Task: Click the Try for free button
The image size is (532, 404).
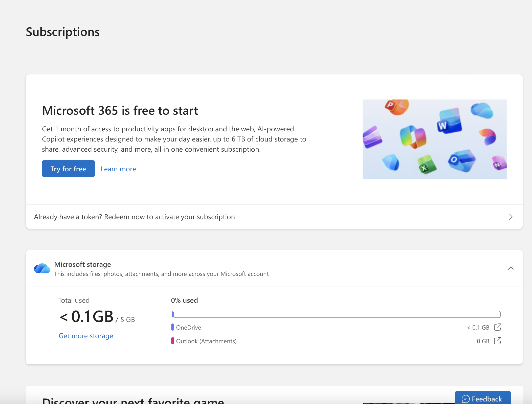Action: point(68,169)
